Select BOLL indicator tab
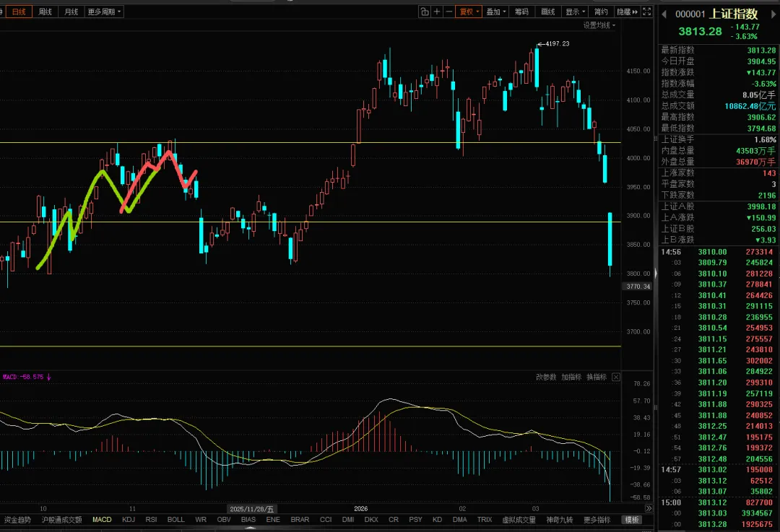Screen dimensions: 780x532 click(x=175, y=520)
